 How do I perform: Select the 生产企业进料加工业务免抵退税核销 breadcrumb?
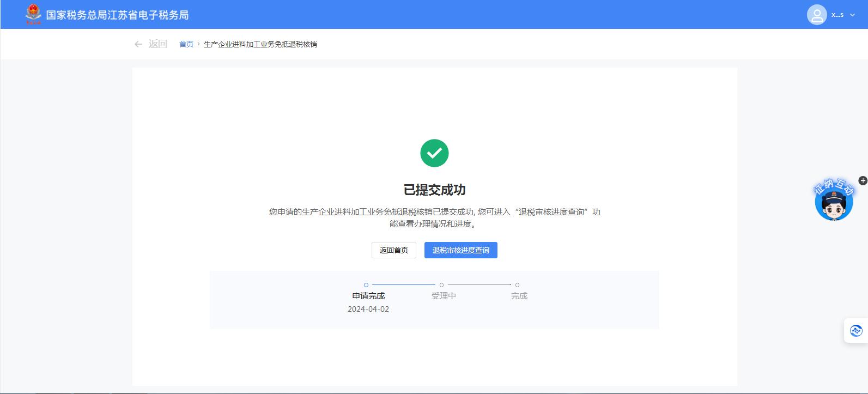pos(260,44)
